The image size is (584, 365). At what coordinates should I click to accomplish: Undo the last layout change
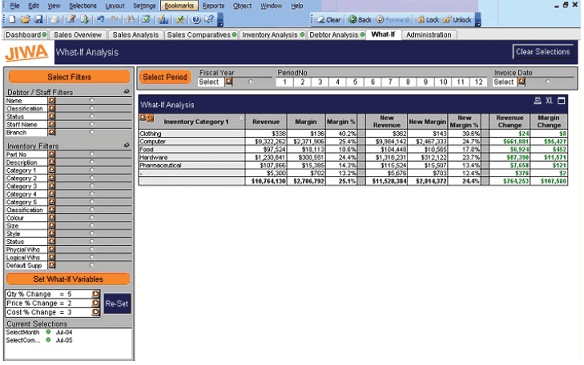tap(101, 19)
